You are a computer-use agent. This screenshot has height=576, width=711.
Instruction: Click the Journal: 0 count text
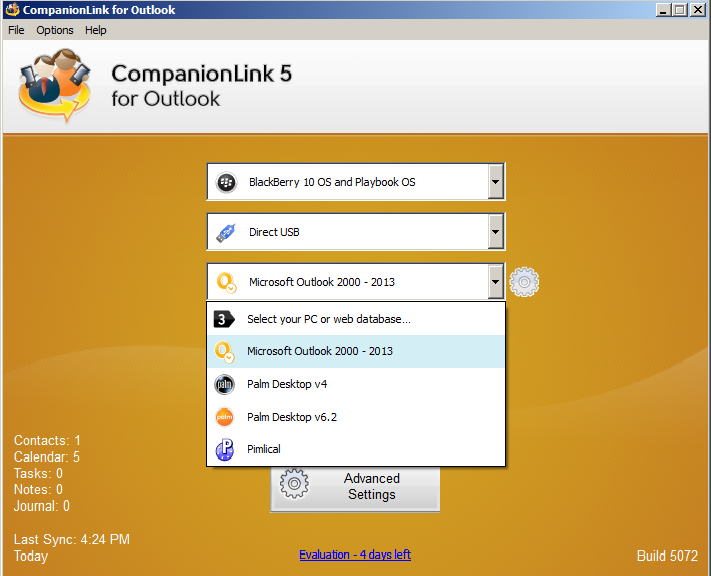tap(42, 506)
